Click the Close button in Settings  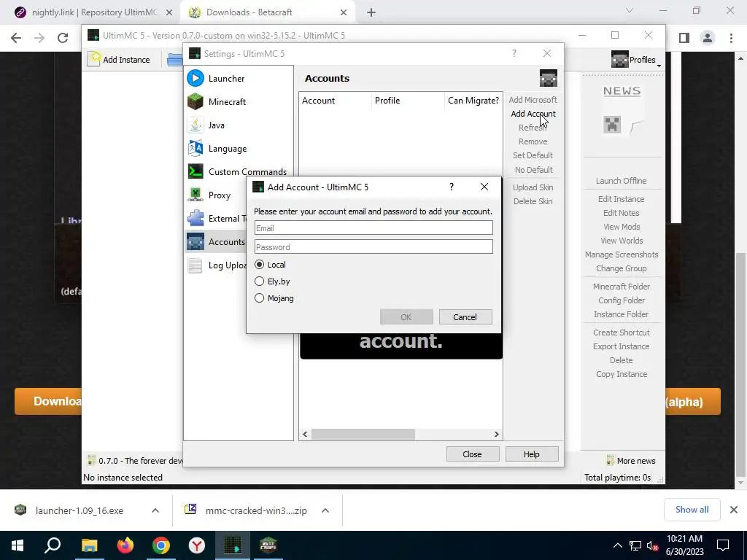[x=473, y=454]
